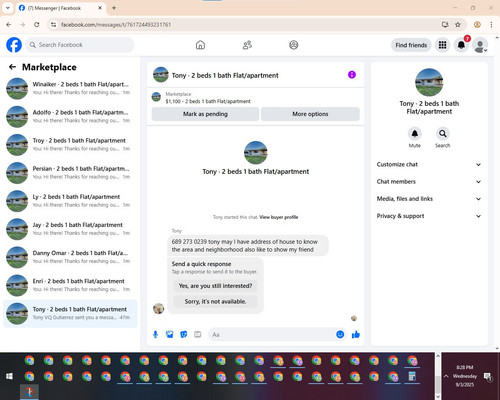Click the Messenger | Facebook browser tab
Viewport: 500px width, 400px height.
tap(60, 8)
